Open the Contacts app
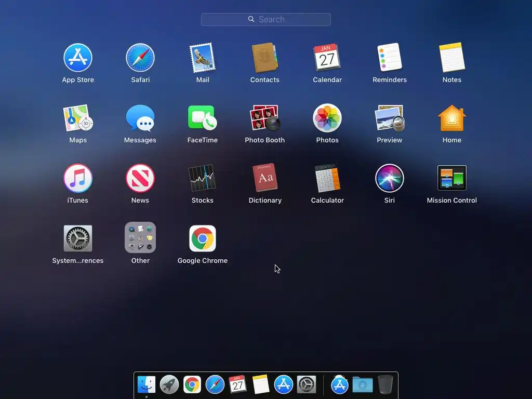Viewport: 532px width, 399px height. 264,58
